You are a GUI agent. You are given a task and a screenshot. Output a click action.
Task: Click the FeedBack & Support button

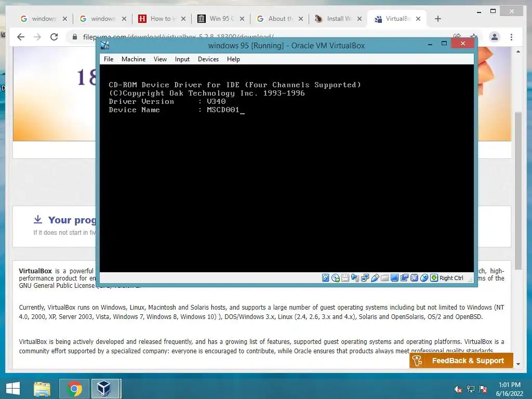pos(461,361)
